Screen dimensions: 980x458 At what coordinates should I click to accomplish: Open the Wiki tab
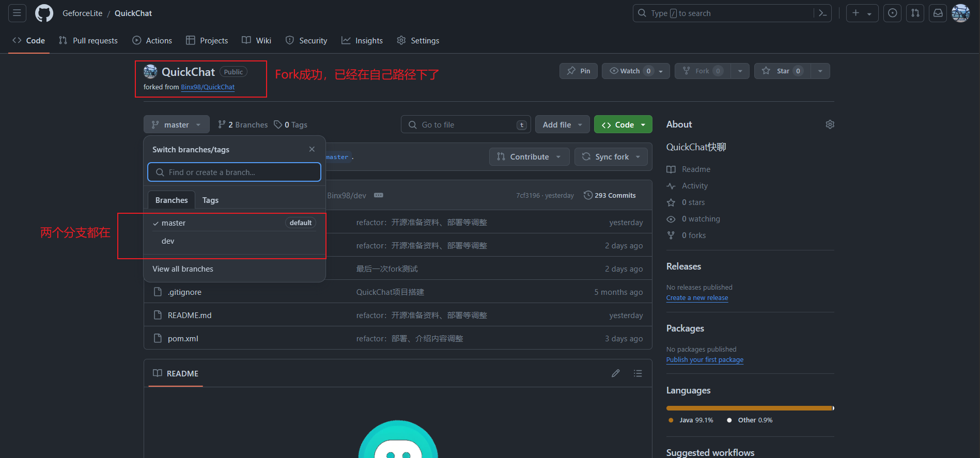tap(257, 40)
